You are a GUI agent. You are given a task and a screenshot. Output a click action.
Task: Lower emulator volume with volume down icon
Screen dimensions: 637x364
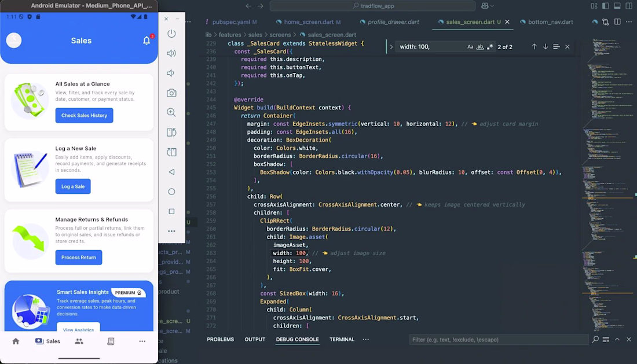coord(171,73)
